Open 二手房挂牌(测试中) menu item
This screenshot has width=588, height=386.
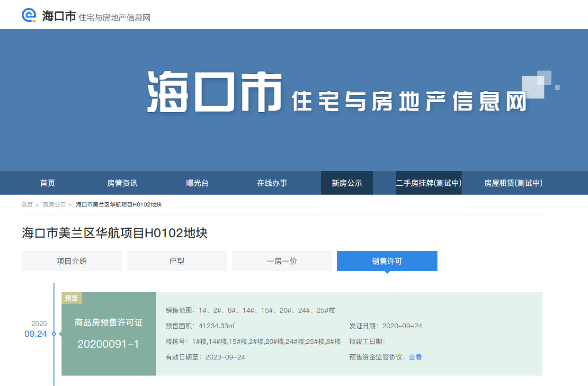428,183
